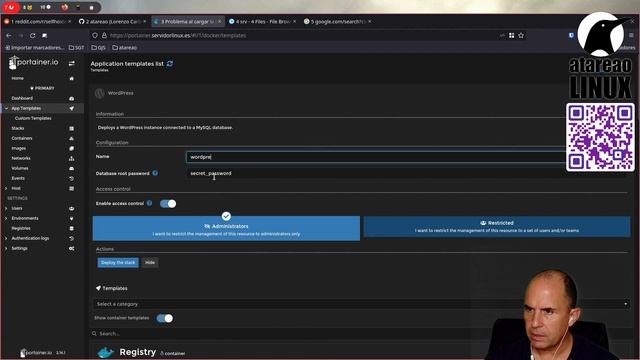Refresh the application templates list icon
The height and width of the screenshot is (360, 640).
(170, 64)
